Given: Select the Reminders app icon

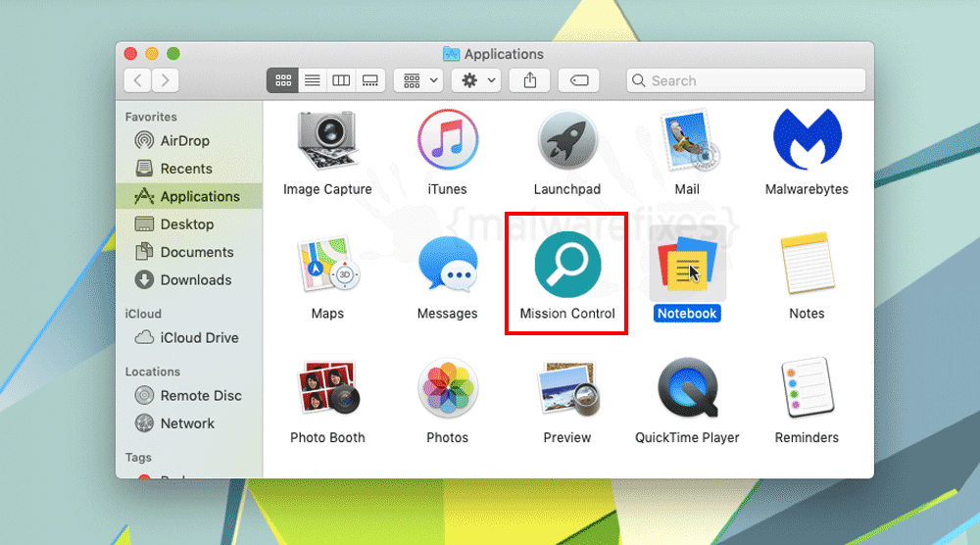Looking at the screenshot, I should tap(807, 387).
